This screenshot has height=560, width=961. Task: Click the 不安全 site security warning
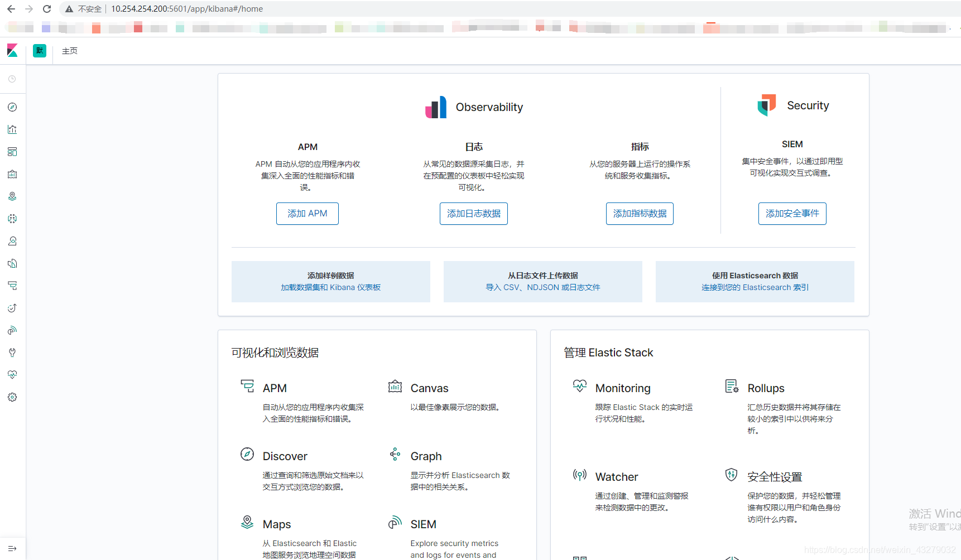(x=84, y=9)
